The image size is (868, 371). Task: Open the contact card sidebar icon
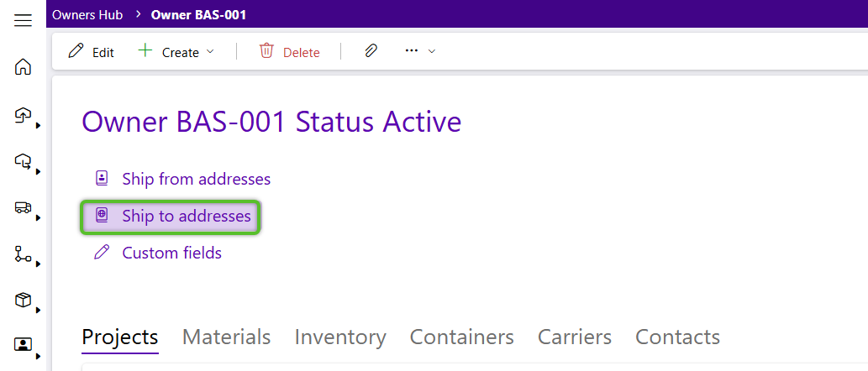pyautogui.click(x=23, y=345)
